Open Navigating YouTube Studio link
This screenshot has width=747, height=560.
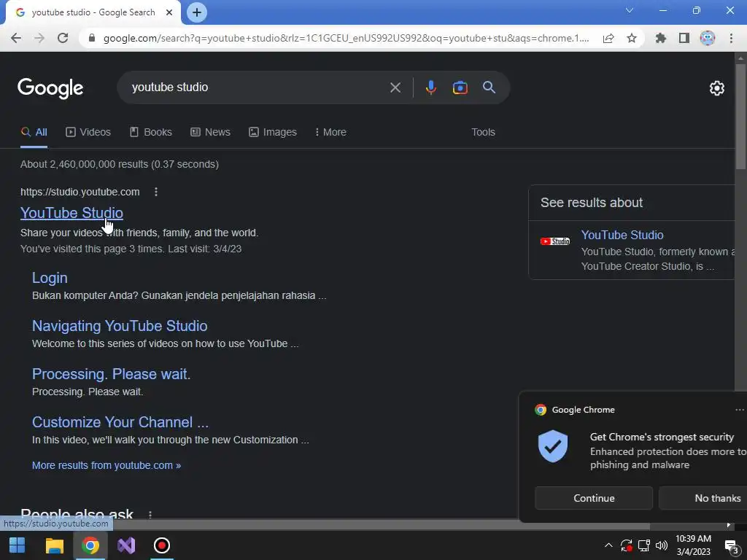pos(120,326)
